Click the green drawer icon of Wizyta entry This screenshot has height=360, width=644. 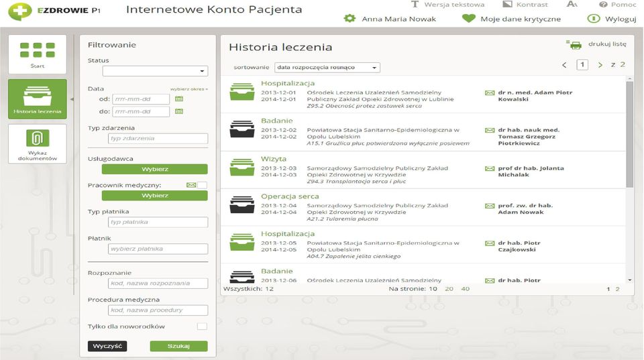coord(242,168)
